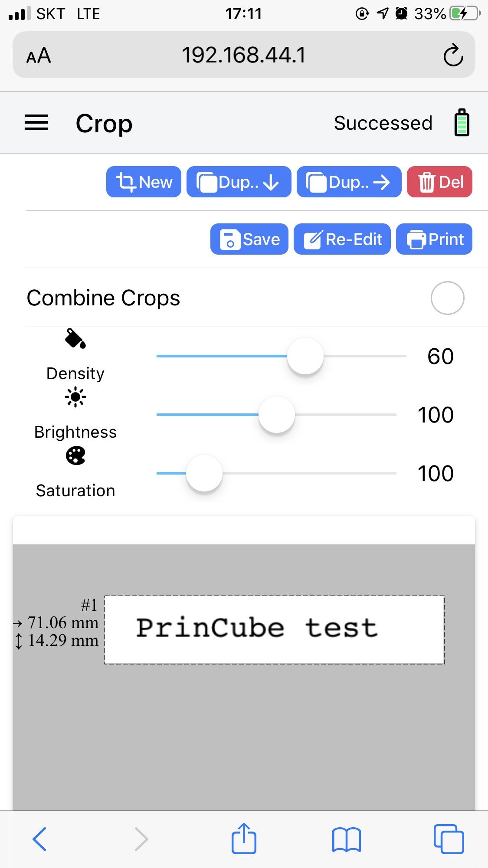
Task: Delete the crop with Del button
Action: 439,182
